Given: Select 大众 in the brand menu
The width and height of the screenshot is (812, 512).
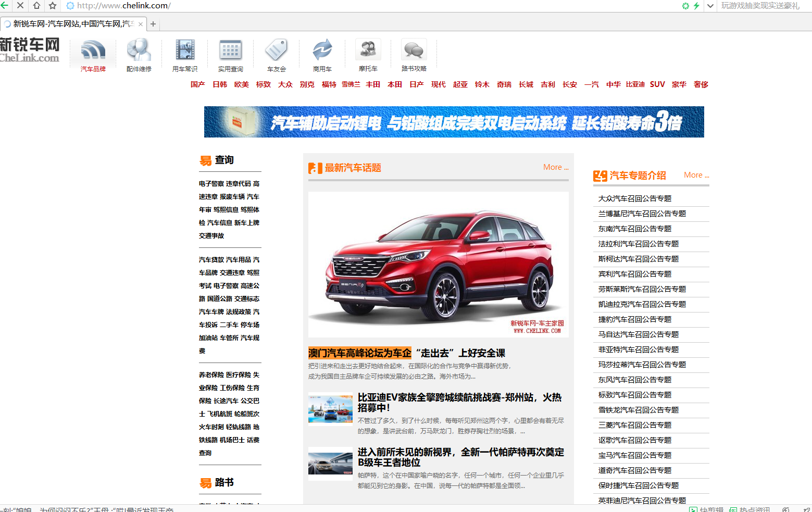Looking at the screenshot, I should [x=285, y=84].
